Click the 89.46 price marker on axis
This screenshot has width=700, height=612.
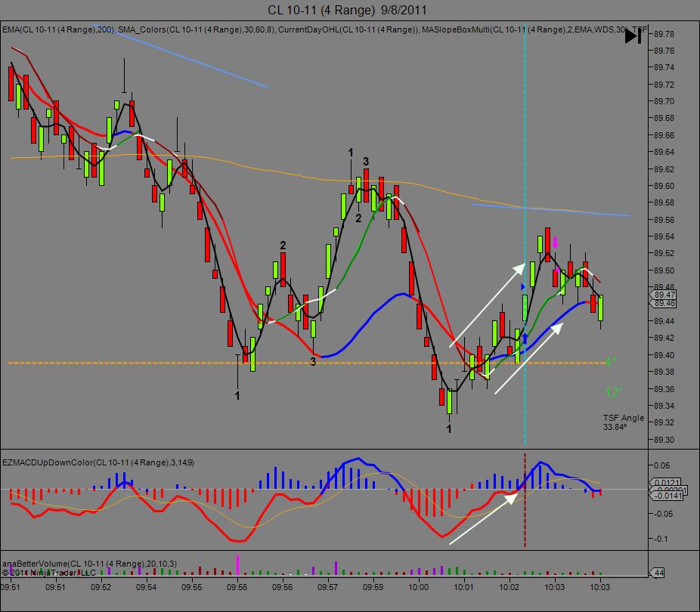point(664,303)
